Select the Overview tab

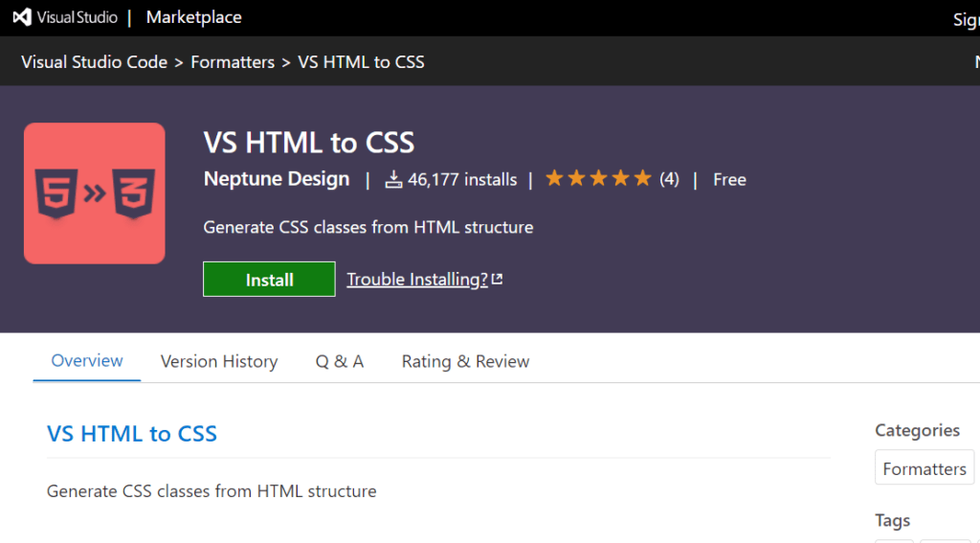(x=87, y=361)
